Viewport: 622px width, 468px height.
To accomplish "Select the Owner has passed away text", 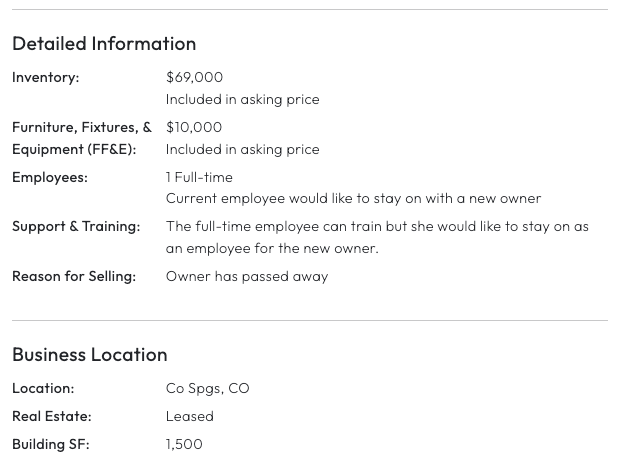I will (x=247, y=276).
